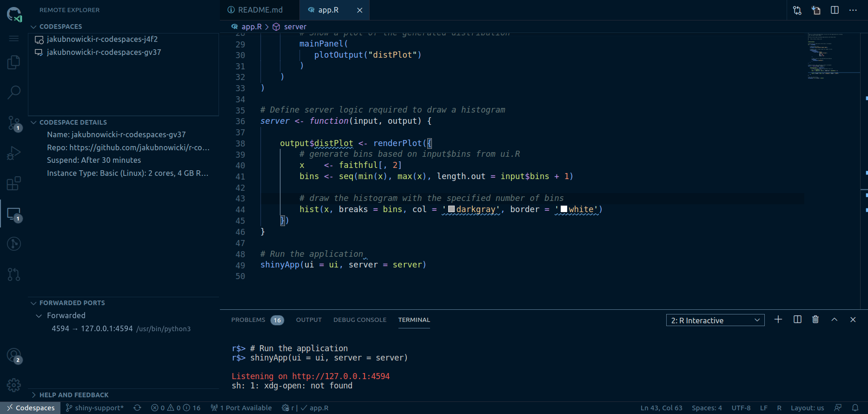The height and width of the screenshot is (414, 868).
Task: Select codespace jakubnowicki-r-codespaces-gv37
Action: pyautogui.click(x=123, y=53)
